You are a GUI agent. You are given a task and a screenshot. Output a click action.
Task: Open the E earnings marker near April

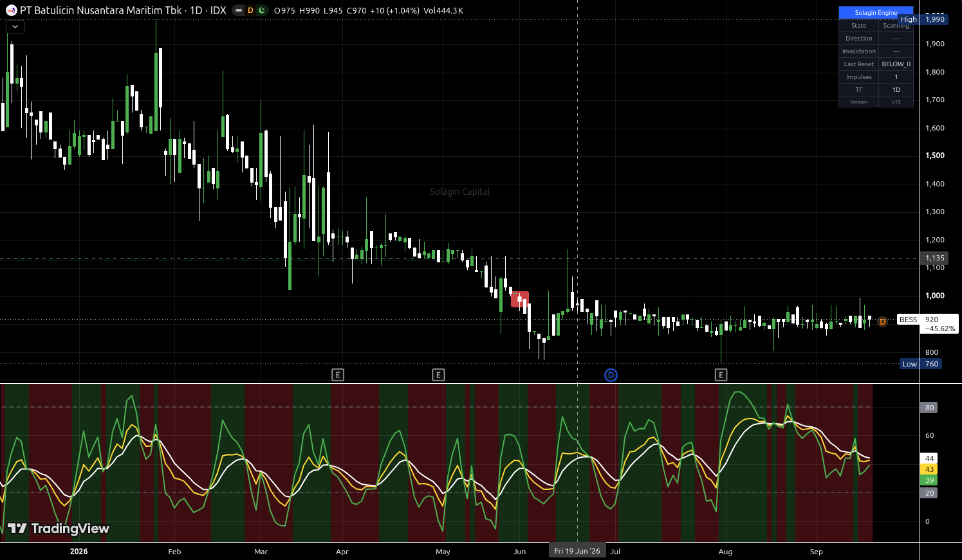338,375
